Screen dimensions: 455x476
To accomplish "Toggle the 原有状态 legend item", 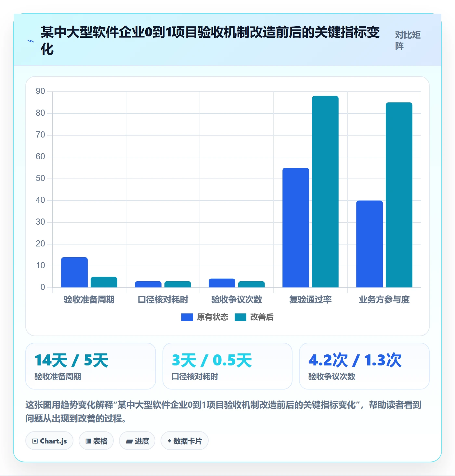I will [x=205, y=317].
